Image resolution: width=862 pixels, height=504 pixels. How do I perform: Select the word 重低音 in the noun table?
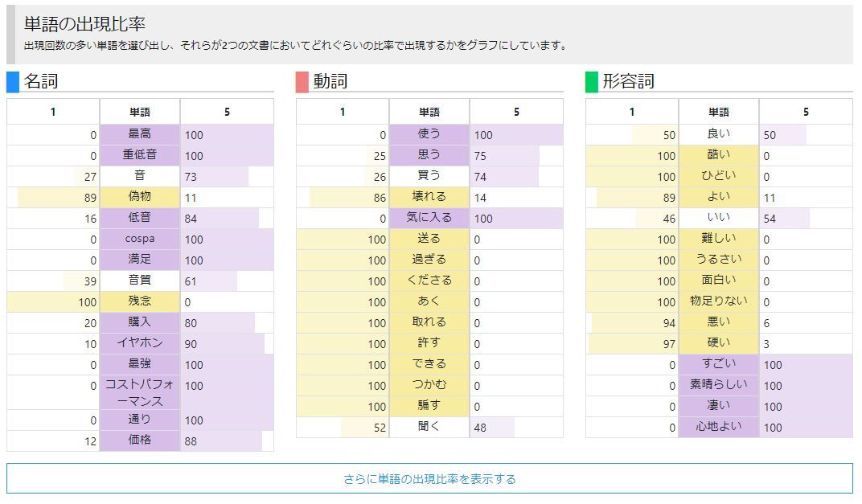[x=140, y=155]
